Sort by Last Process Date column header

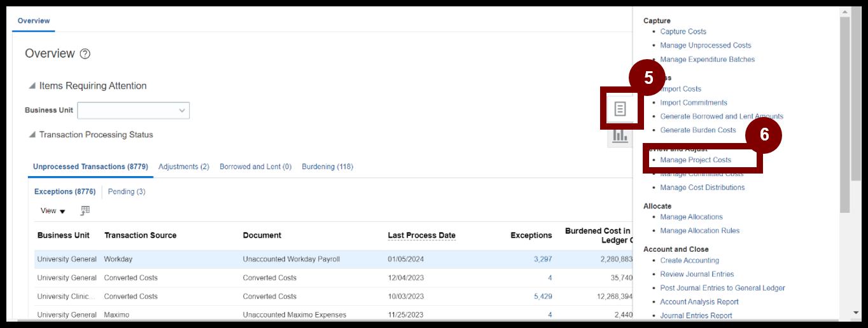click(x=422, y=235)
